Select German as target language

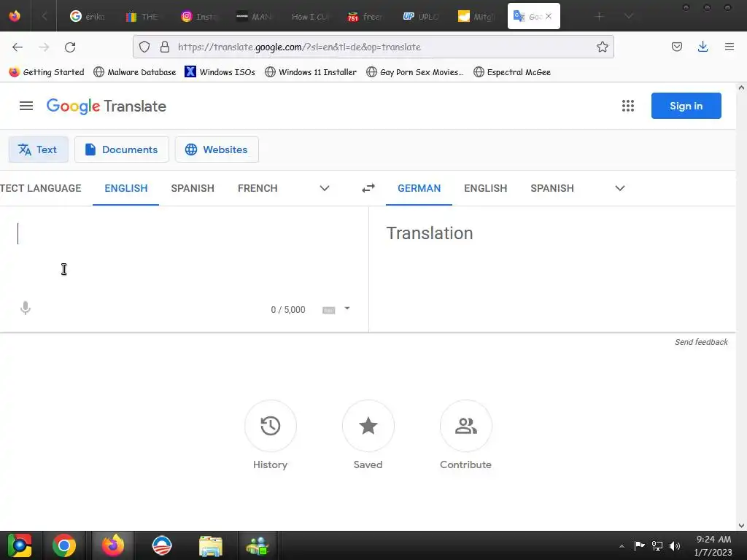[x=419, y=188]
